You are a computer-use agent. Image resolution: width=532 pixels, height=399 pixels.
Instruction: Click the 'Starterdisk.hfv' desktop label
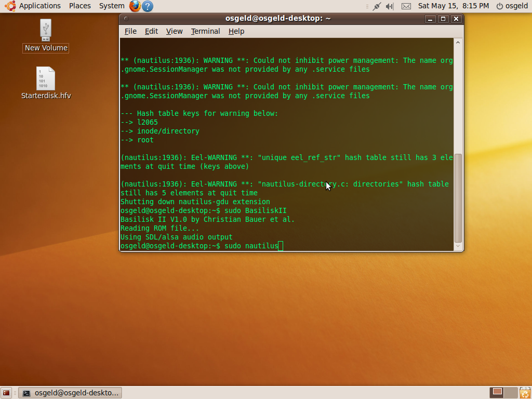46,96
